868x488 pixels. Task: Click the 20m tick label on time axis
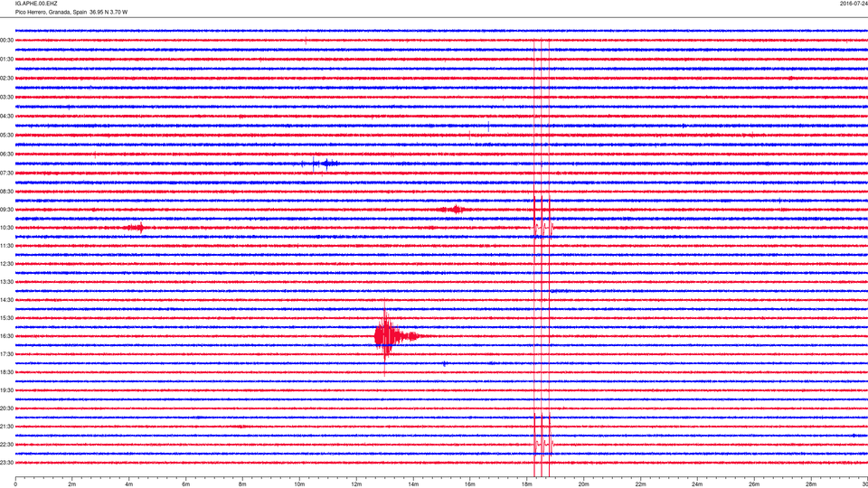(x=583, y=484)
